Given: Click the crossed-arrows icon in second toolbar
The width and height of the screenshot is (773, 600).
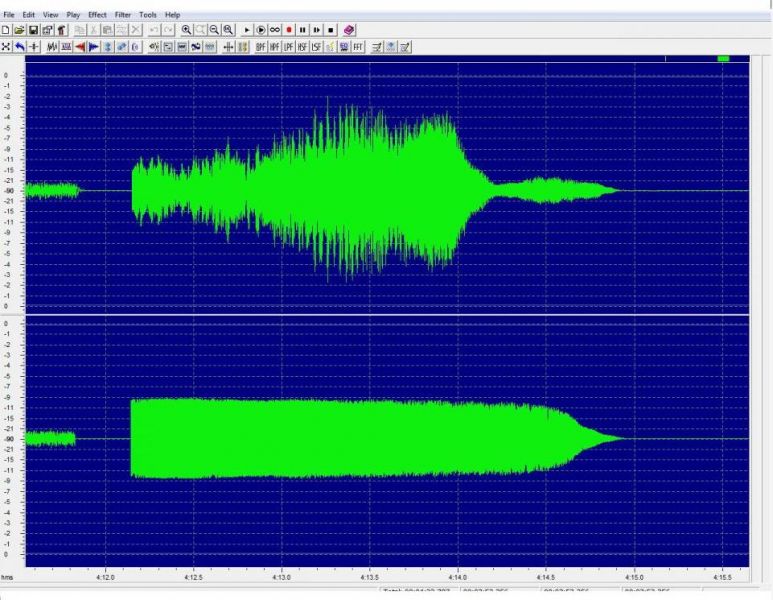Looking at the screenshot, I should pos(5,47).
